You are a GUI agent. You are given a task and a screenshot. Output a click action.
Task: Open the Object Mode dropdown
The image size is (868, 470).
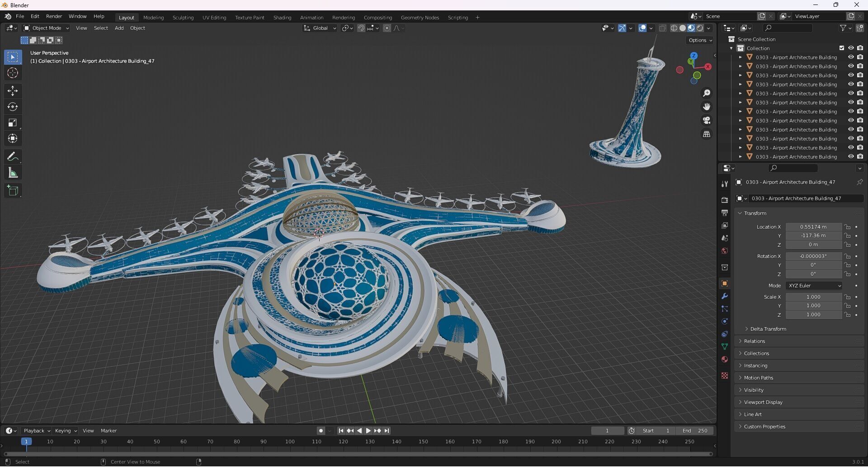tap(46, 28)
